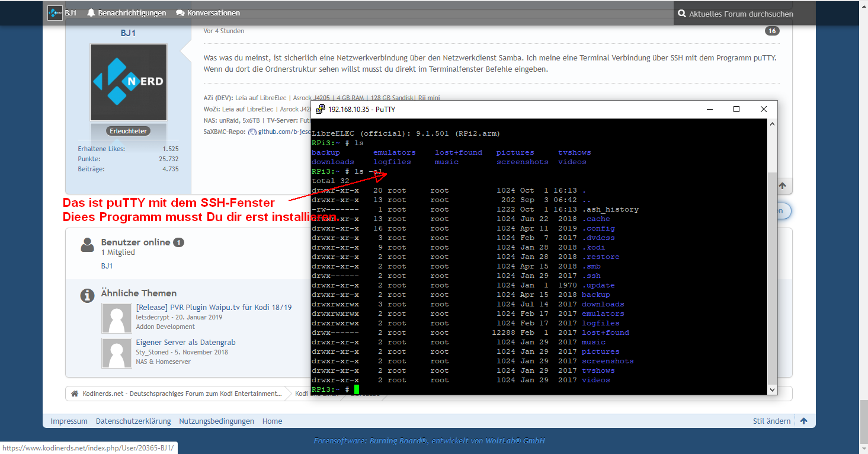This screenshot has height=454, width=868.
Task: Open the github.com SaXBMC-Repo link
Action: (x=284, y=132)
